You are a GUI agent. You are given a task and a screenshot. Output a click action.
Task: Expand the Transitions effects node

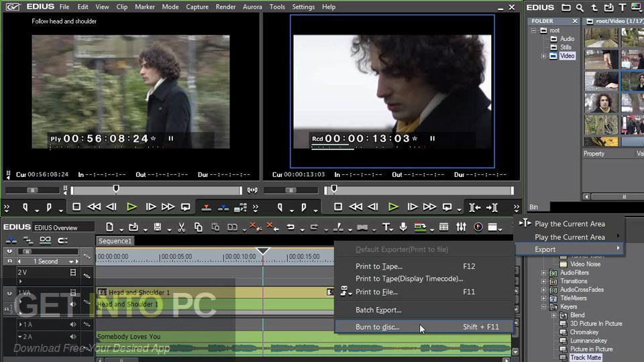[544, 282]
